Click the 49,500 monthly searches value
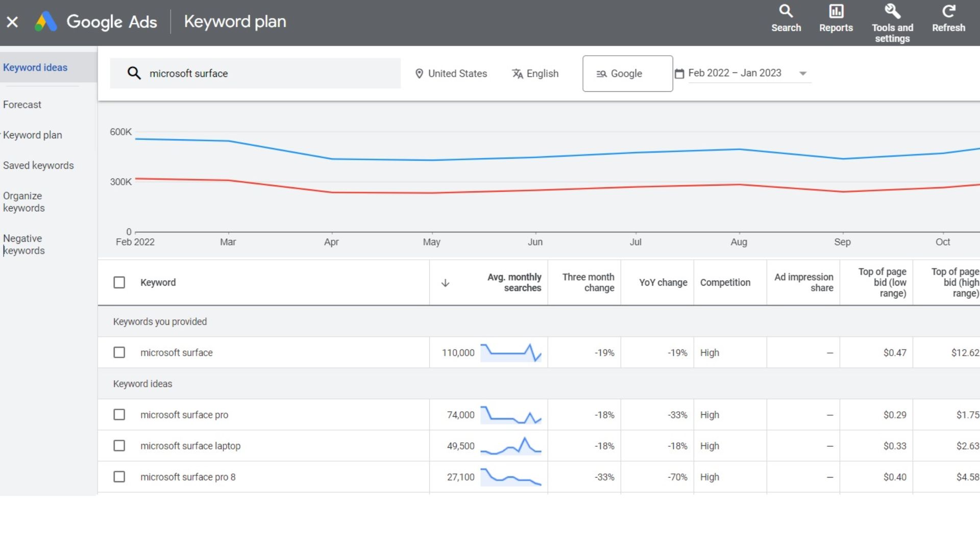Screen dimensions: 980x551 [460, 446]
